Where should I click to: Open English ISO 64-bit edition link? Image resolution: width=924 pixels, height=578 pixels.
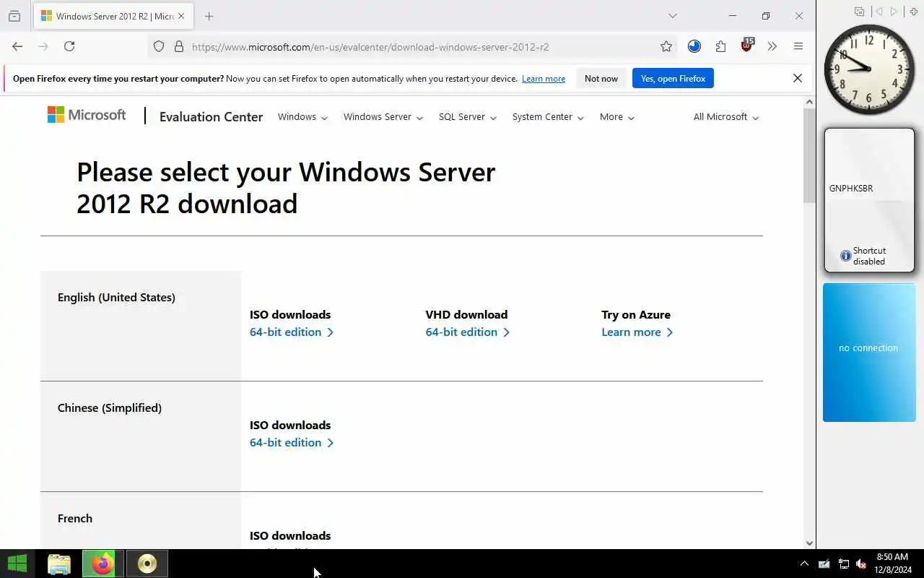292,332
